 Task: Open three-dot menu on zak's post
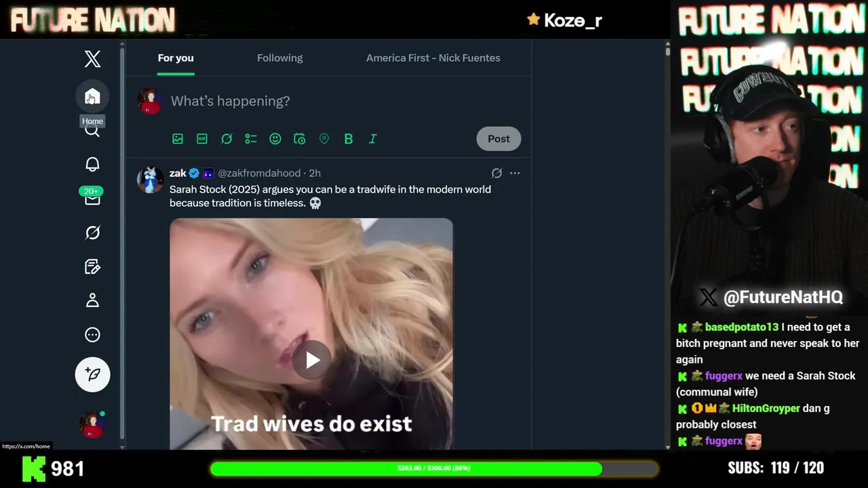click(515, 173)
